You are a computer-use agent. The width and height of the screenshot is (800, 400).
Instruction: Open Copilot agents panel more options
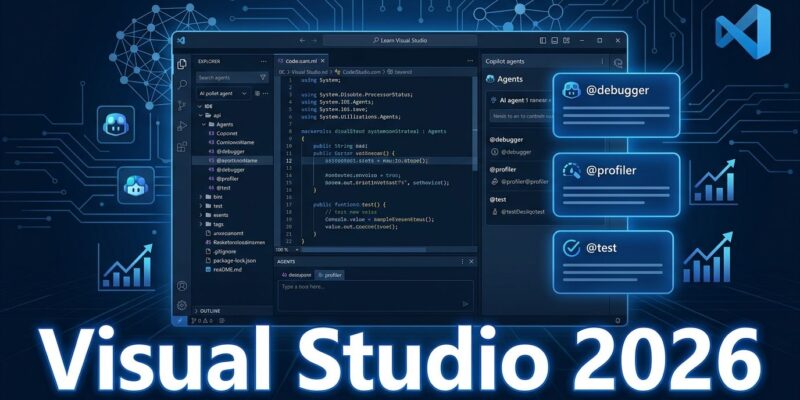click(x=603, y=61)
